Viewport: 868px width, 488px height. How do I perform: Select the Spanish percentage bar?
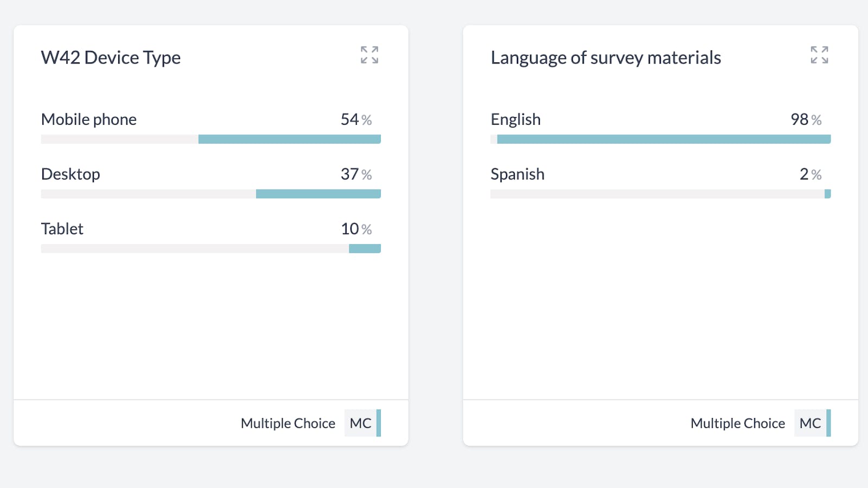(x=827, y=194)
